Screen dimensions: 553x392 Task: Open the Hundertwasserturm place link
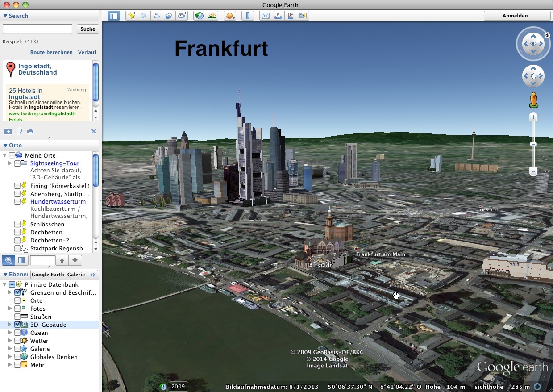coord(58,202)
